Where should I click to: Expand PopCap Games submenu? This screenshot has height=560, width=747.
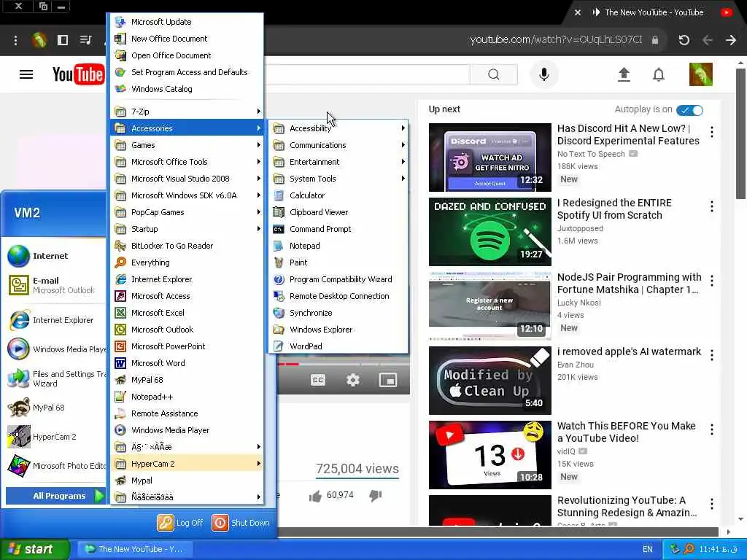[187, 212]
